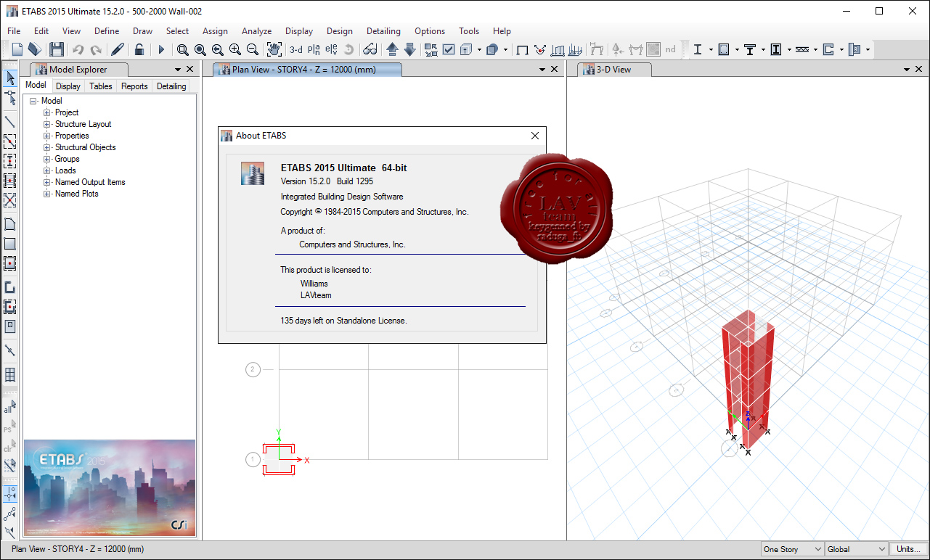Click the glasses perspective toggle icon
The image size is (930, 560).
click(x=370, y=49)
